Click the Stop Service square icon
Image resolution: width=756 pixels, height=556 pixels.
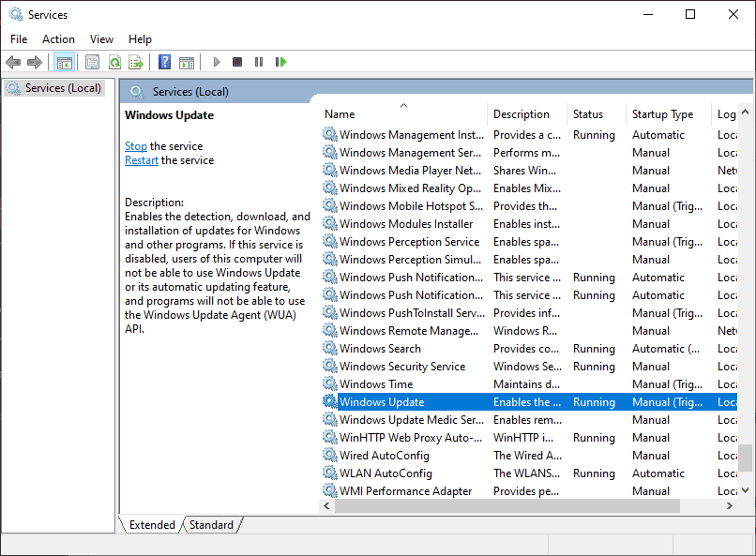coord(237,62)
